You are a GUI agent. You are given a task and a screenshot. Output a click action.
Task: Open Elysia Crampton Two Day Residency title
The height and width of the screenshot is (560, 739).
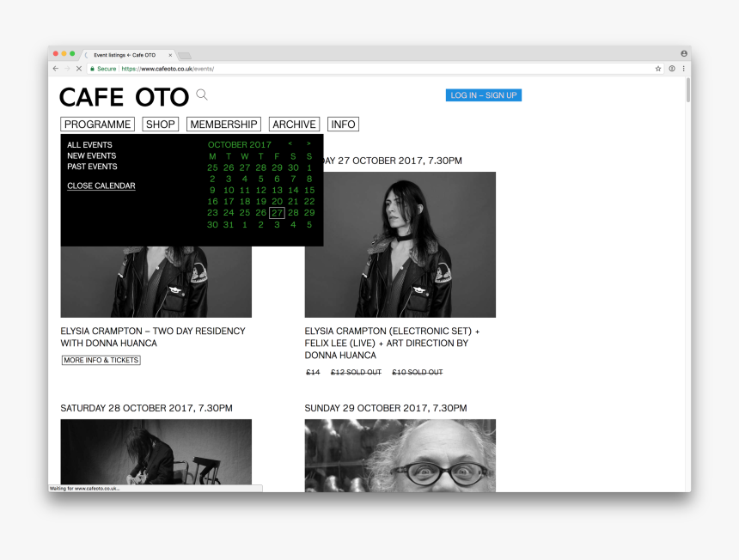tap(153, 338)
